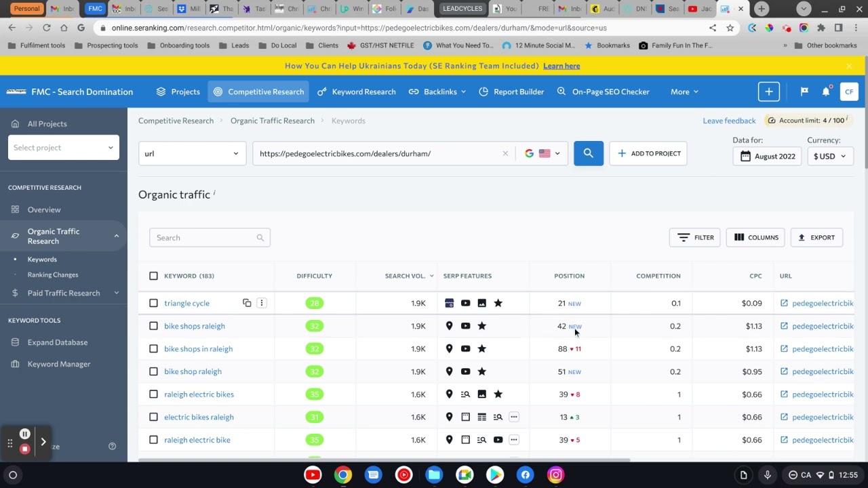Viewport: 868px width, 488px height.
Task: Select all keywords header checkbox
Action: (x=153, y=276)
